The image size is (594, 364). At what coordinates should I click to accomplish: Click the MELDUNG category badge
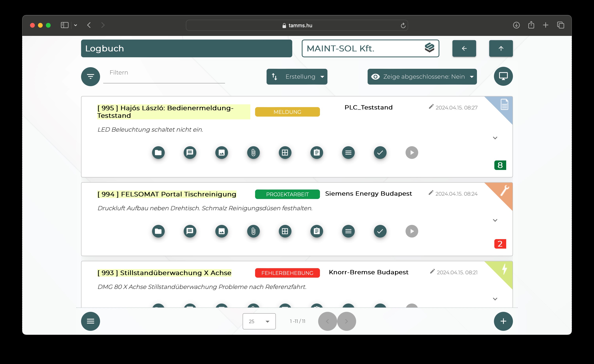coord(287,112)
